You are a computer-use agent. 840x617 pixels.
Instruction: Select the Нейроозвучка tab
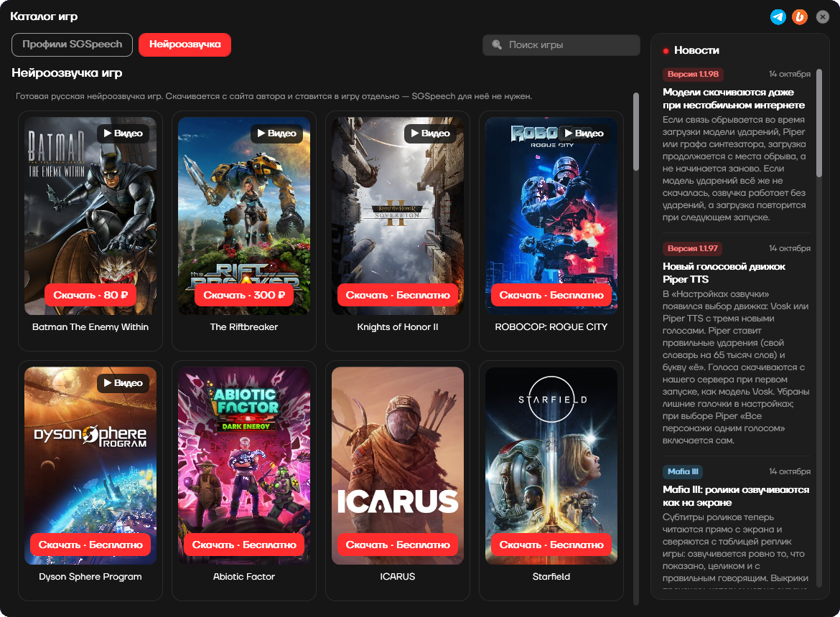(185, 44)
